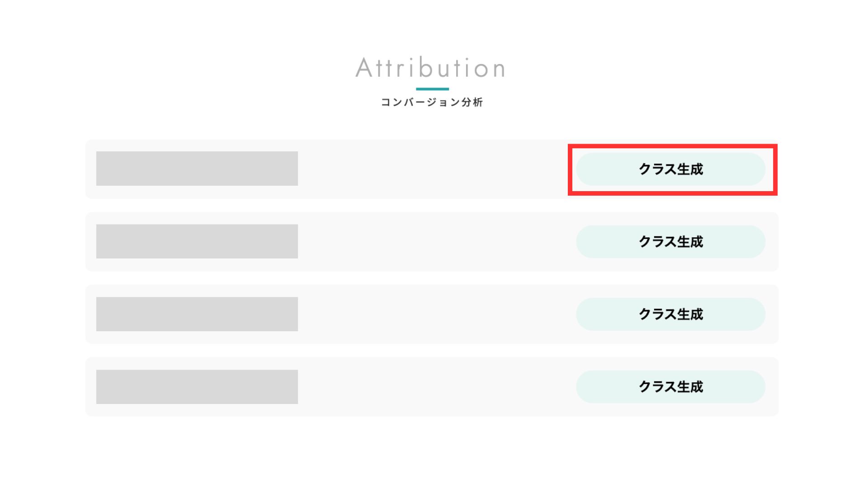
Task: Click the second row's gray placeholder block
Action: [x=197, y=241]
